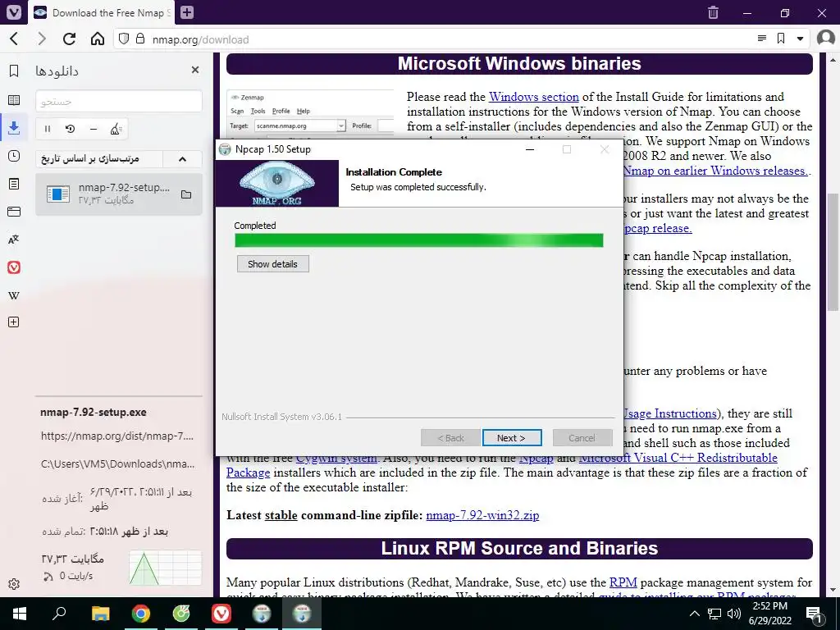Open Nmap on earlier Windows releases link
The height and width of the screenshot is (630, 840).
(715, 171)
